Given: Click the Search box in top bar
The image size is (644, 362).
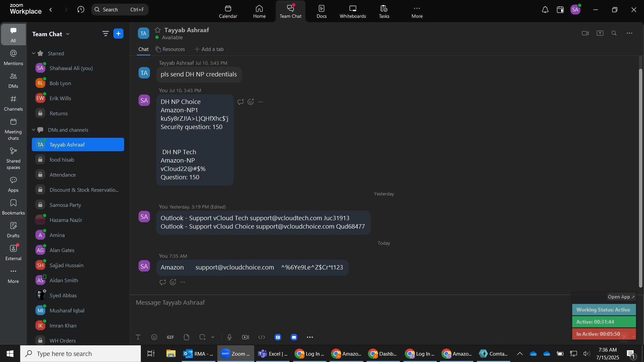Looking at the screenshot, I should (x=120, y=10).
